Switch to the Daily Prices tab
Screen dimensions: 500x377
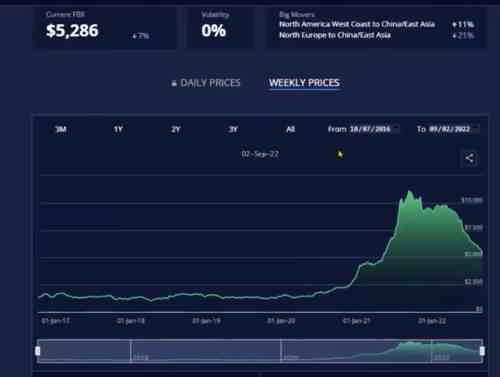(x=210, y=83)
